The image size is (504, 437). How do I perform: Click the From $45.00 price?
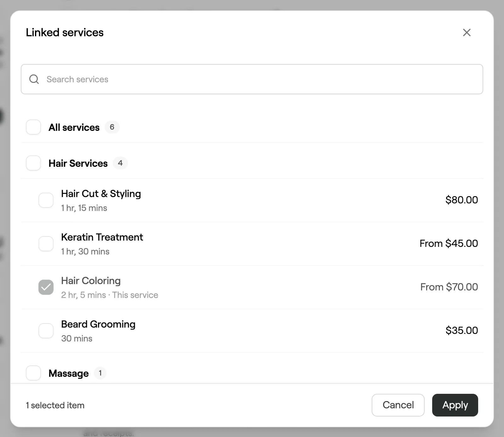coord(449,243)
